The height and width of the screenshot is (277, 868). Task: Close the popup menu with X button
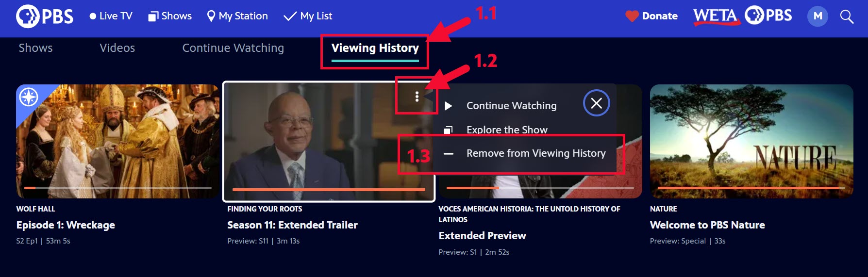(596, 103)
